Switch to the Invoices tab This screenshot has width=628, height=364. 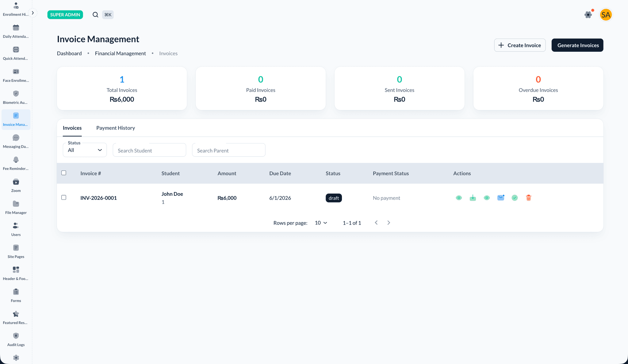[x=72, y=128]
